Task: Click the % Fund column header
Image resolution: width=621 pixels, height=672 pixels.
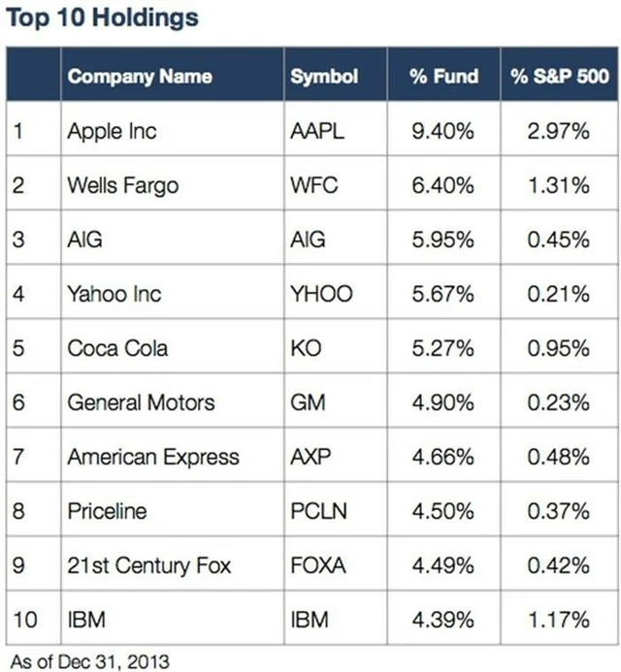Action: coord(442,77)
